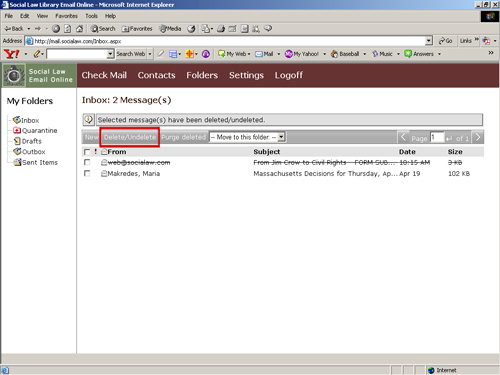500x375 pixels.
Task: Go to browser Home icon
Action: (x=79, y=29)
